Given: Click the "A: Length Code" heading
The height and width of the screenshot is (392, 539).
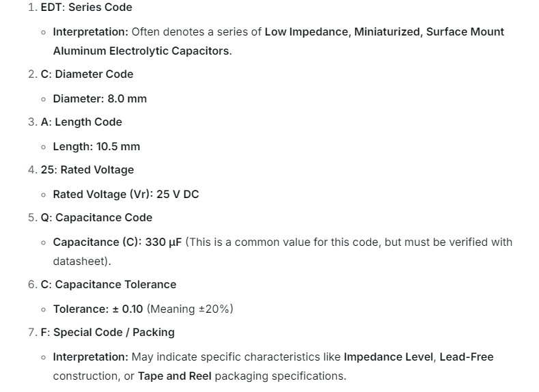Looking at the screenshot, I should point(81,122).
